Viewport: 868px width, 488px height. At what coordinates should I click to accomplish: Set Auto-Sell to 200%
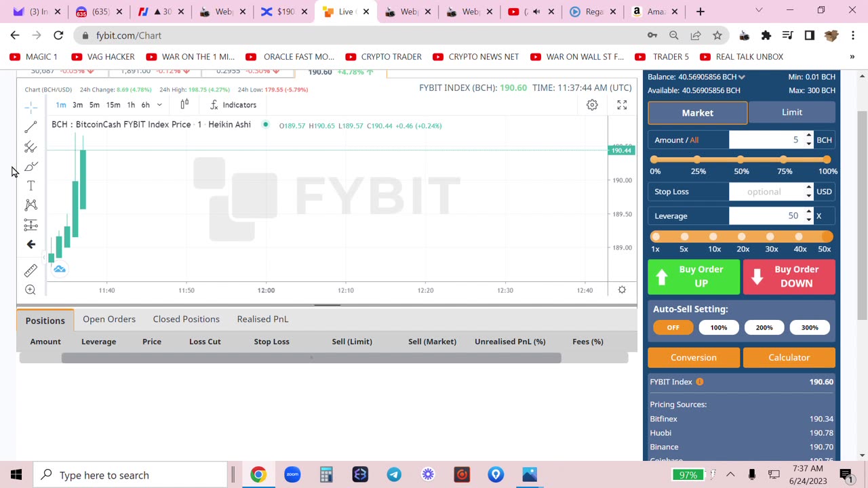pos(764,327)
